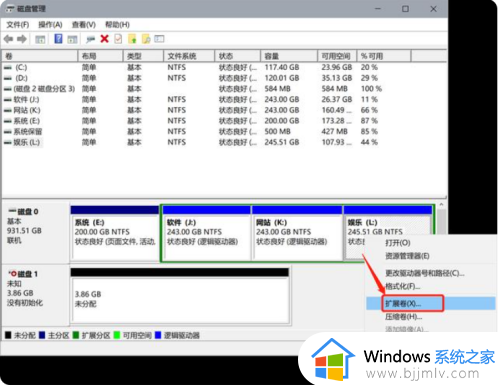Click the 120.01 GB capacity cell
Screen dimensions: 500x387
click(x=282, y=78)
